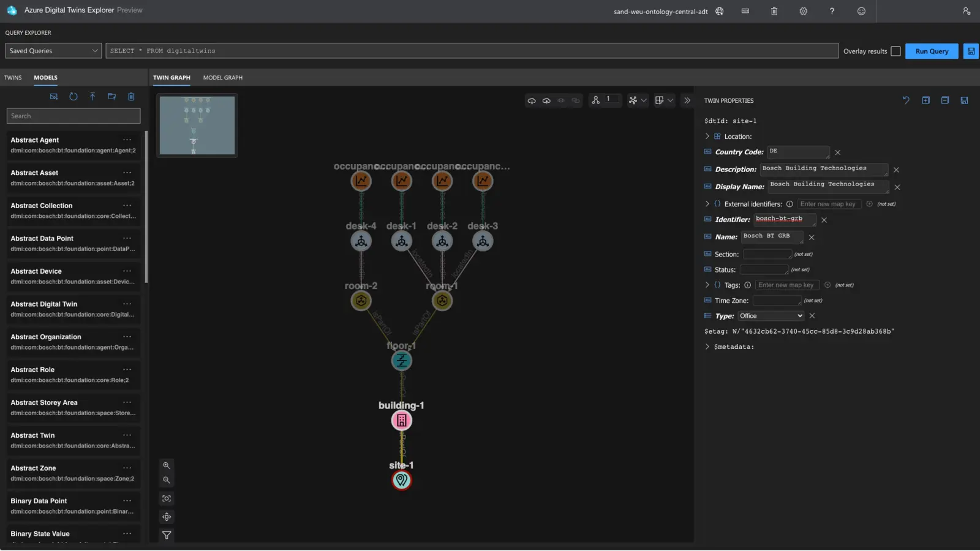Select the desk-4 twin node
Viewport: 980px width, 551px height.
coord(361,241)
